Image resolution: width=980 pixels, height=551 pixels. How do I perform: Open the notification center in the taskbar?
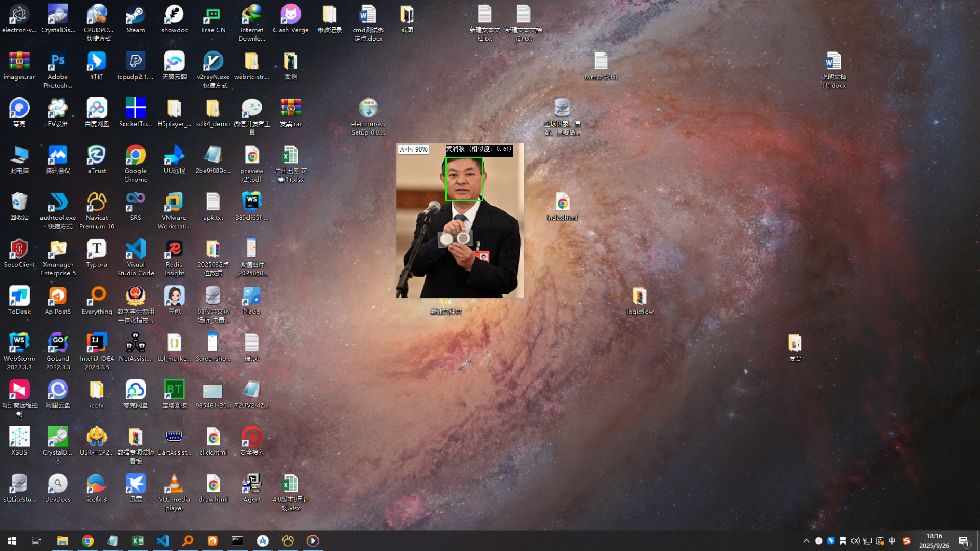click(964, 541)
